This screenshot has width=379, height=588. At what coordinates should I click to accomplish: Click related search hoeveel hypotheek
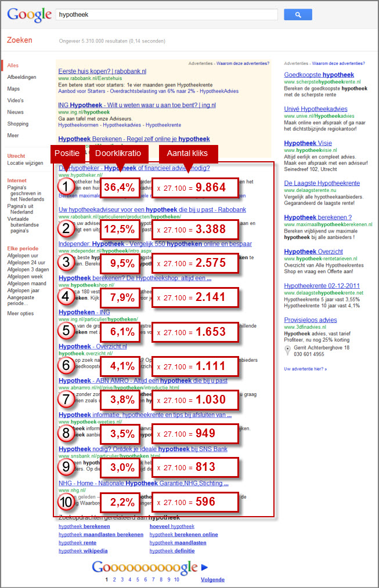coord(172,527)
